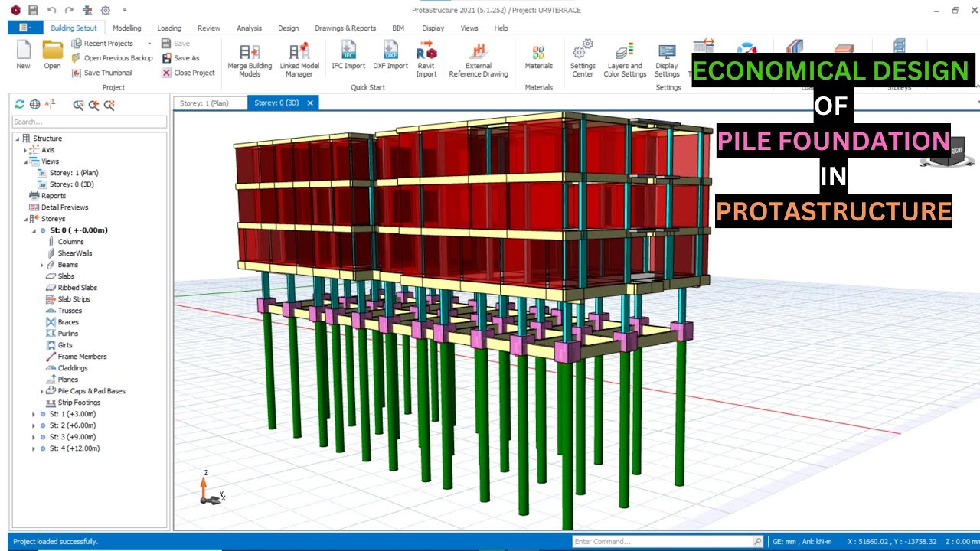Open the Analysis ribbon tab

250,28
